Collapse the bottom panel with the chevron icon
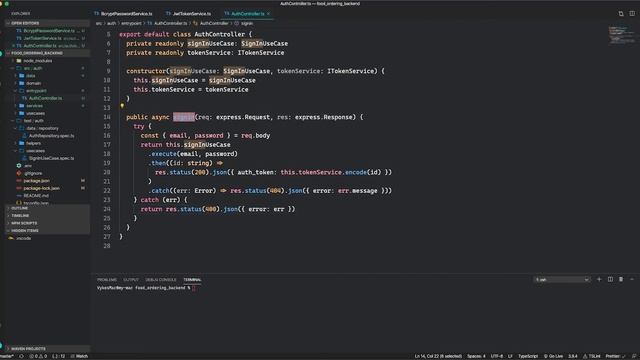Image resolution: width=640 pixels, height=360 pixels. click(632, 280)
